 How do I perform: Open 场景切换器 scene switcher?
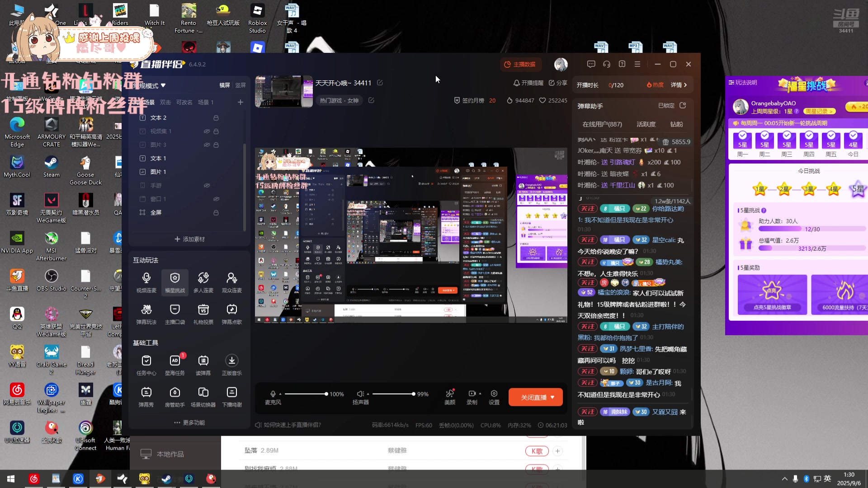(203, 397)
